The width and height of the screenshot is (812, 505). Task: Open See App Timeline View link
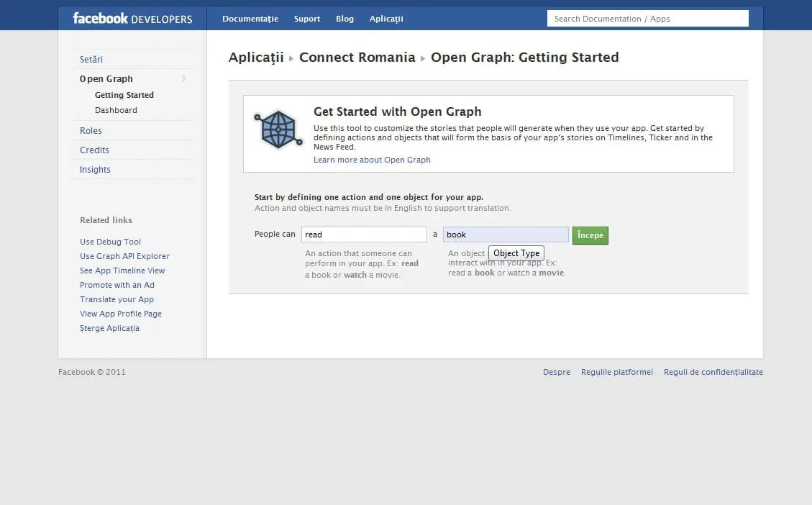[x=122, y=270]
